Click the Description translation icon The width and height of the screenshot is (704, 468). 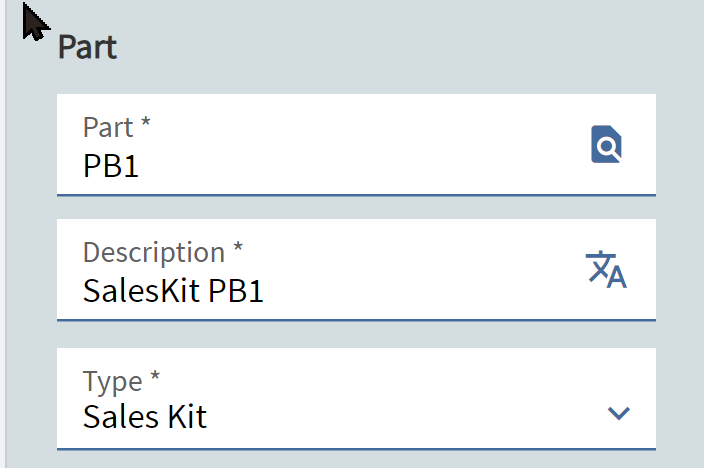pos(606,269)
